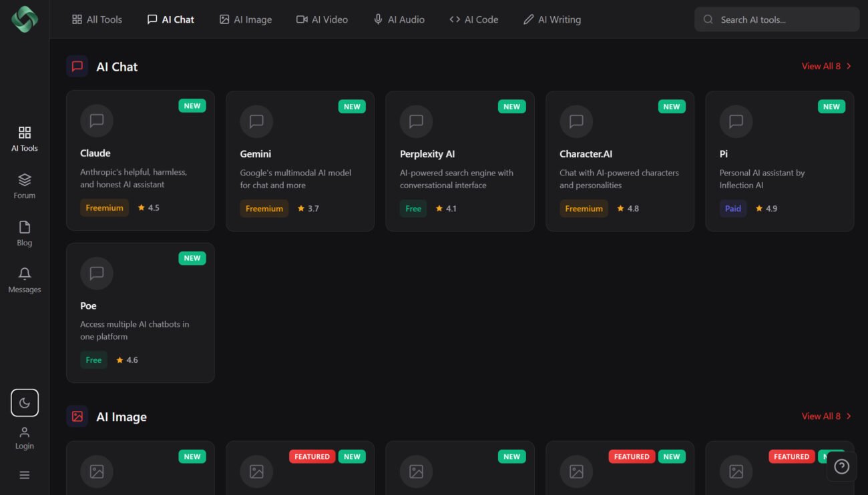Select the All Tools menu item

(x=97, y=19)
